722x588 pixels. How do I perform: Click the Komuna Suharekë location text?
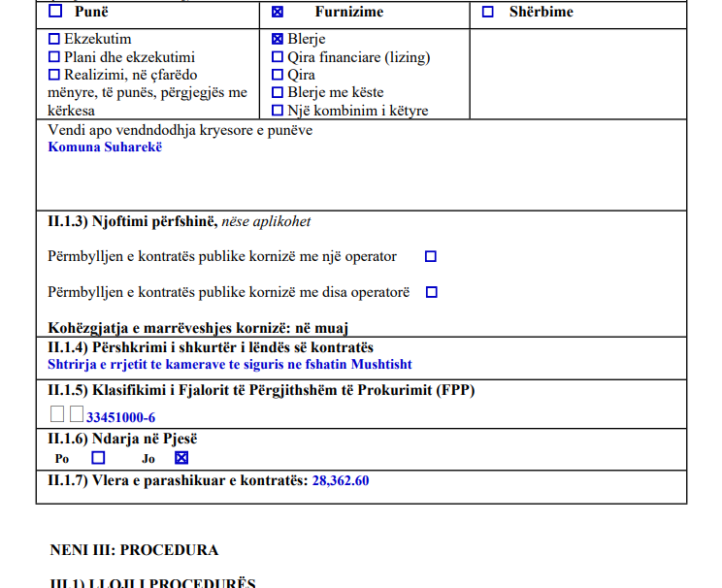point(105,147)
